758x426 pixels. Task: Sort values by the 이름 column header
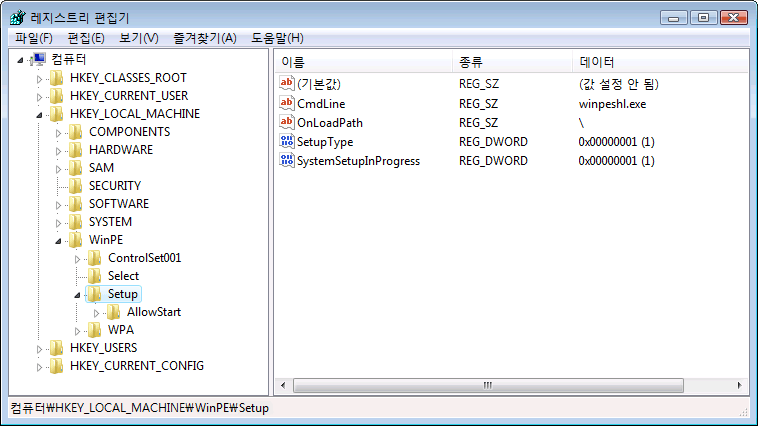click(x=364, y=62)
